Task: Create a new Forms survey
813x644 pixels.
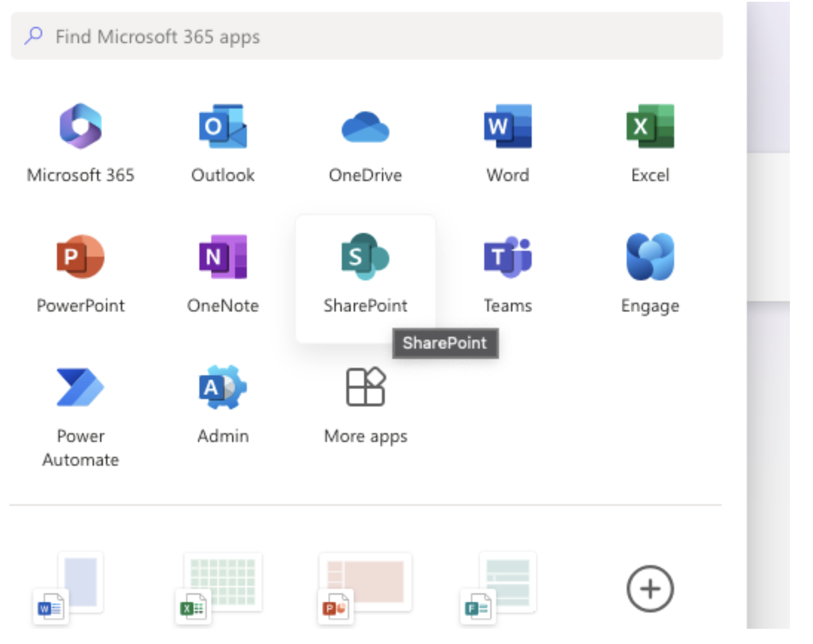Action: tap(500, 588)
